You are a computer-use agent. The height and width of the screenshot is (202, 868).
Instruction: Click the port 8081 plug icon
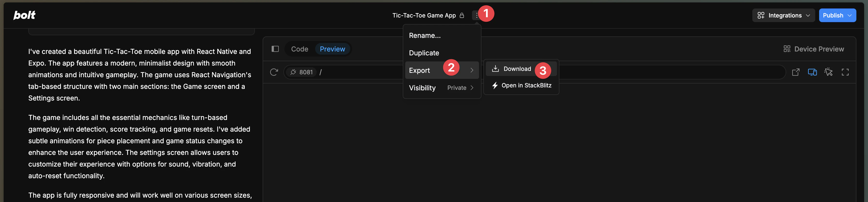coord(293,72)
